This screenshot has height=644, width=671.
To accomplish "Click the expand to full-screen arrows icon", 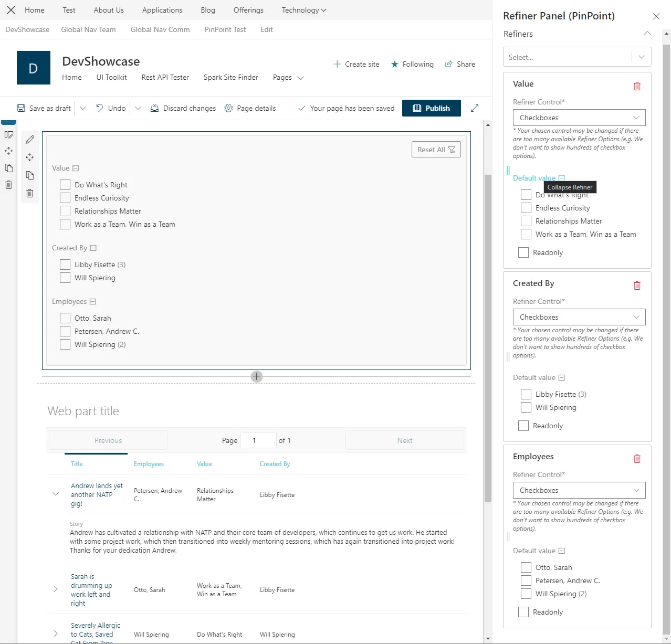I will point(475,108).
